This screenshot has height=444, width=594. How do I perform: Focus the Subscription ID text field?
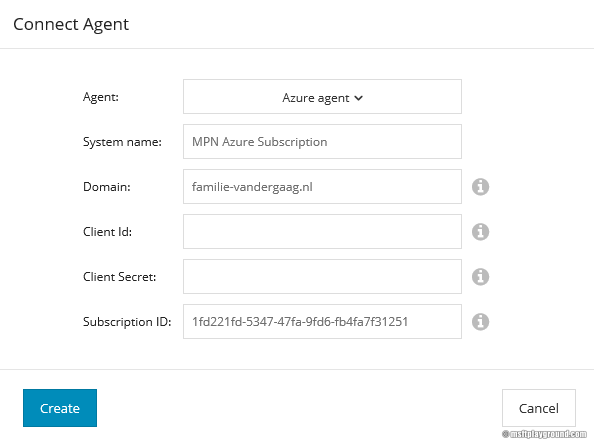click(x=322, y=322)
